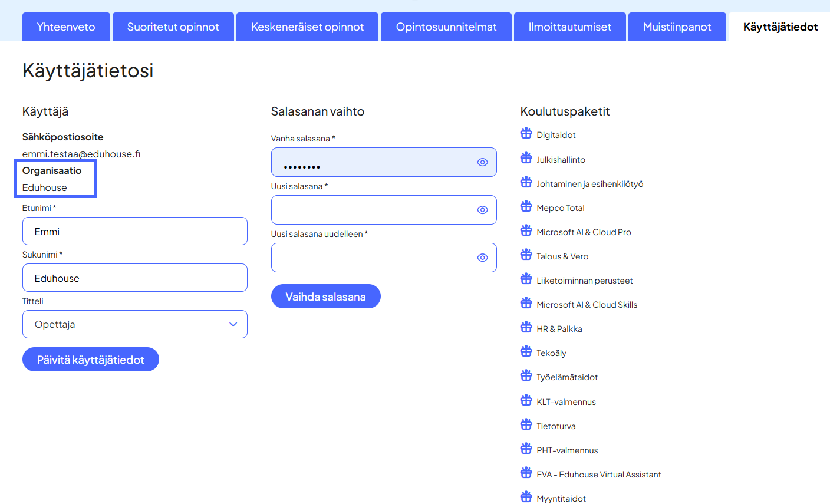The width and height of the screenshot is (830, 504).
Task: Click gift icon next to Mepco Total
Action: (526, 206)
